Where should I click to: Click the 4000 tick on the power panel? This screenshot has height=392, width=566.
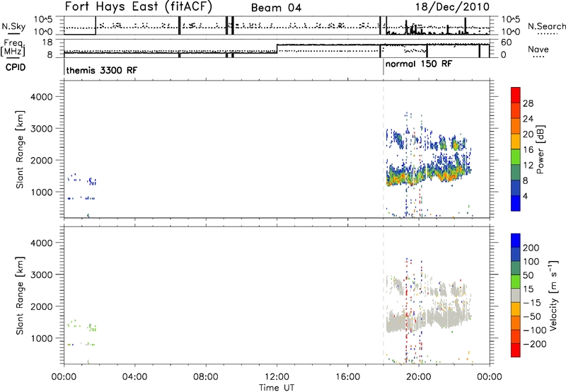[x=41, y=97]
